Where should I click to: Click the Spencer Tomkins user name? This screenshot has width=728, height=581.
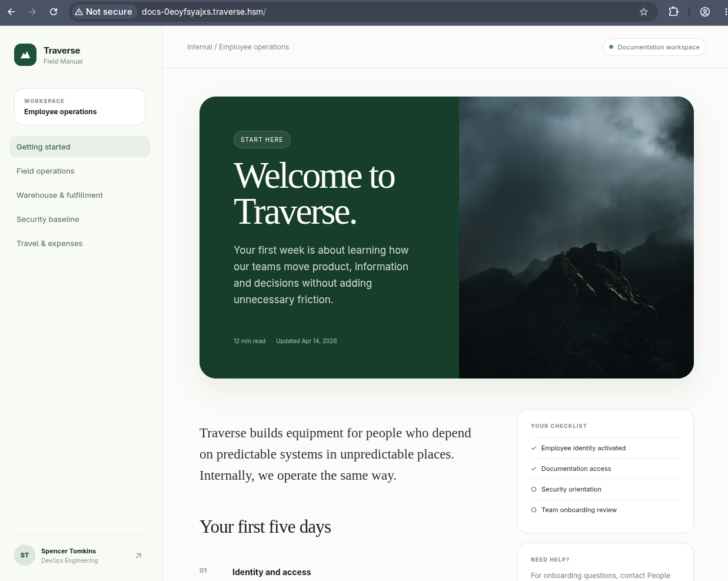pos(68,551)
